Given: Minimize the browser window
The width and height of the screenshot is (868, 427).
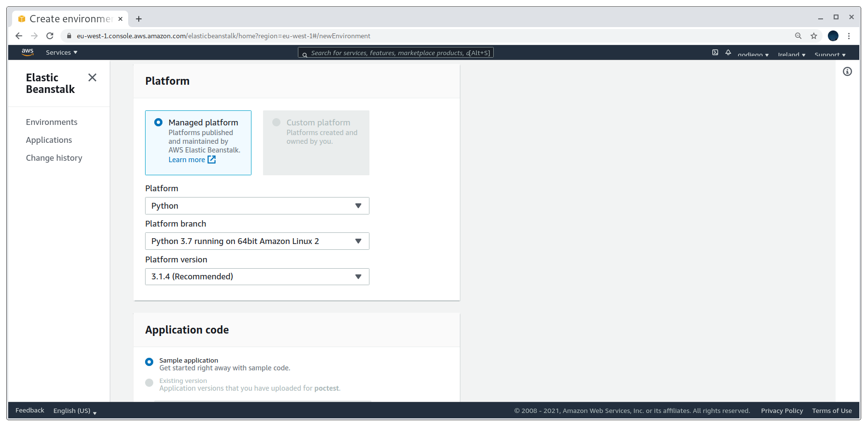Looking at the screenshot, I should tap(821, 17).
